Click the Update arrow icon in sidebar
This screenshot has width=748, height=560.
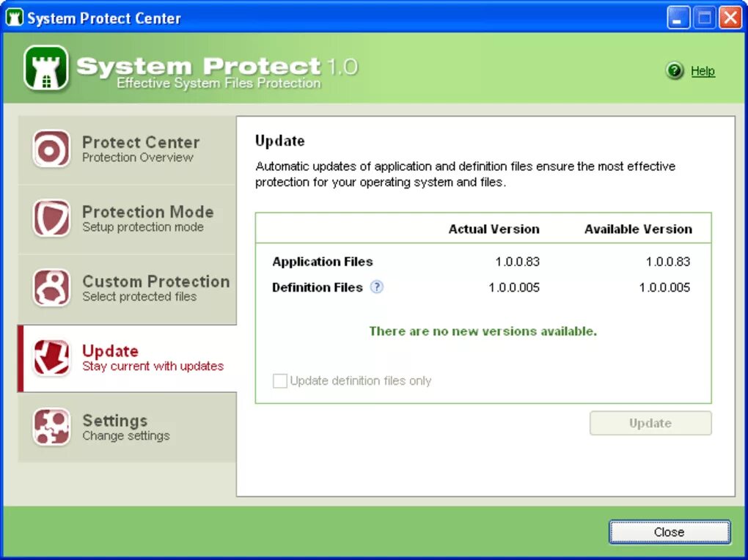pos(51,357)
